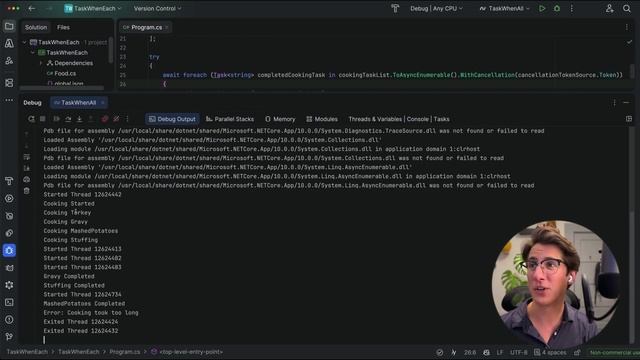The height and width of the screenshot is (360, 640).
Task: Open the Modules tab
Action: (322, 119)
